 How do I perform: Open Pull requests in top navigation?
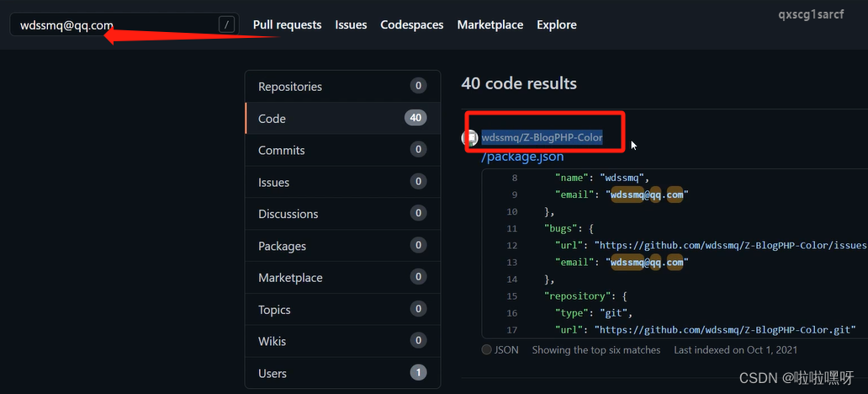(288, 25)
